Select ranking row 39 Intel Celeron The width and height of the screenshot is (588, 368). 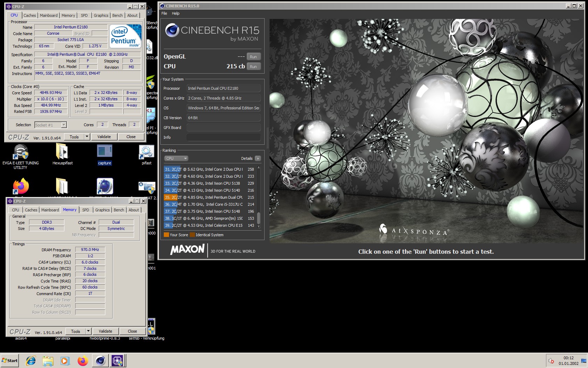(210, 225)
